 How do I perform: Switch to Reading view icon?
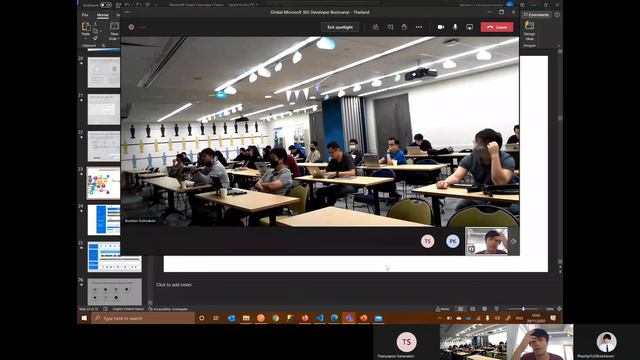(484, 309)
